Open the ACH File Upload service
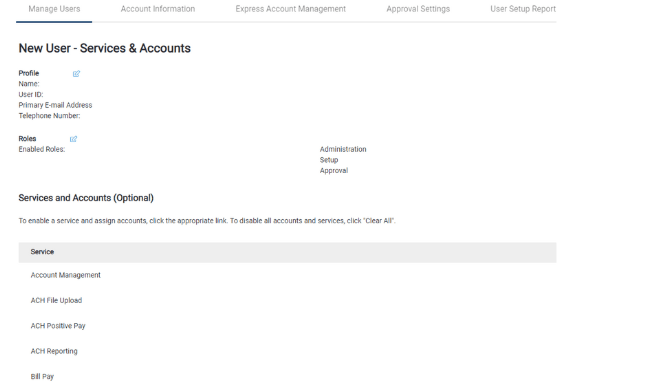650x388 pixels. click(56, 301)
